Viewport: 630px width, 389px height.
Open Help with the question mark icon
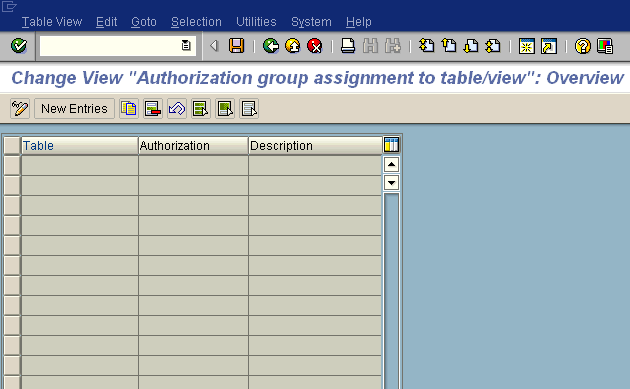tap(583, 46)
